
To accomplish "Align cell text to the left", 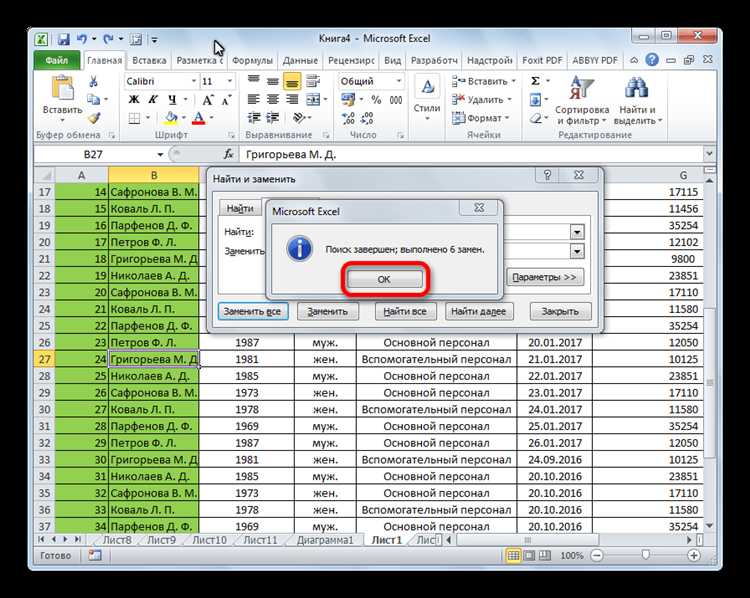I will click(x=254, y=100).
